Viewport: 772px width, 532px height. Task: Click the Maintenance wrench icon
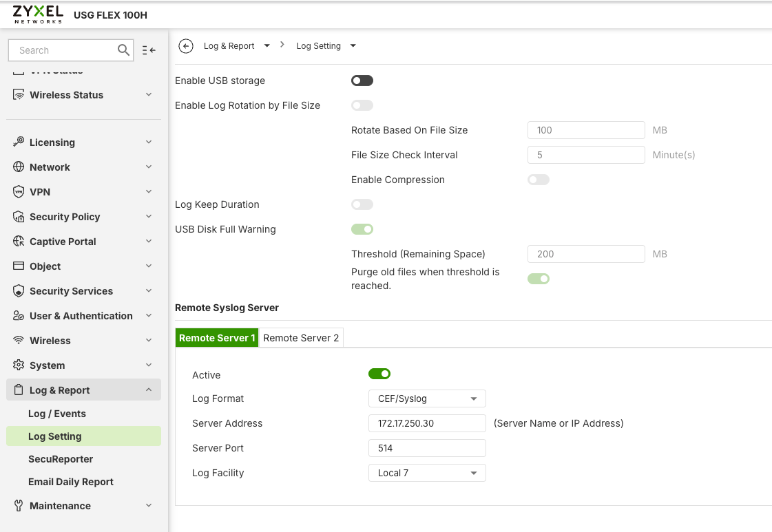point(18,505)
